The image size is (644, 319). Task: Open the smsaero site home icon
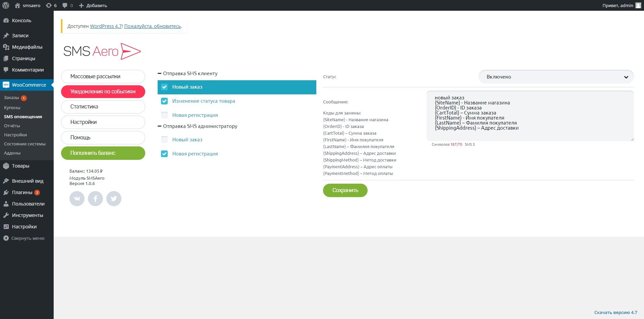(x=17, y=5)
